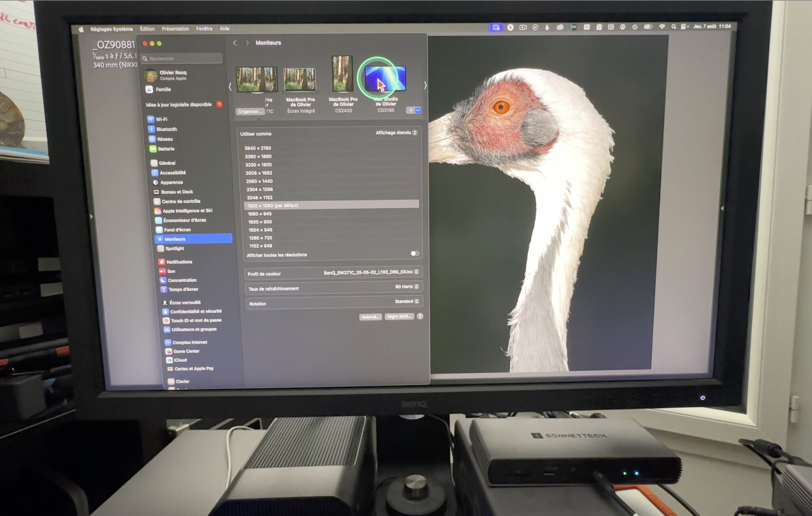Open iCloud in the sidebar
This screenshot has height=516, width=812.
(176, 360)
